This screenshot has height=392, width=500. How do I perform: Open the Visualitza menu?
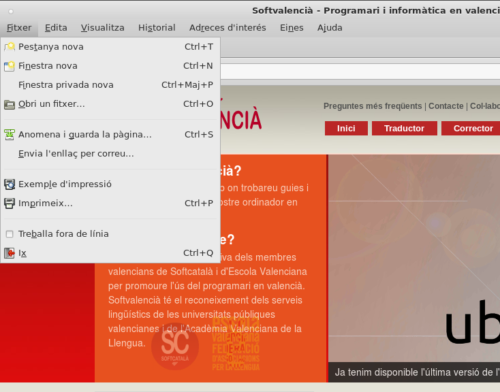click(x=103, y=28)
